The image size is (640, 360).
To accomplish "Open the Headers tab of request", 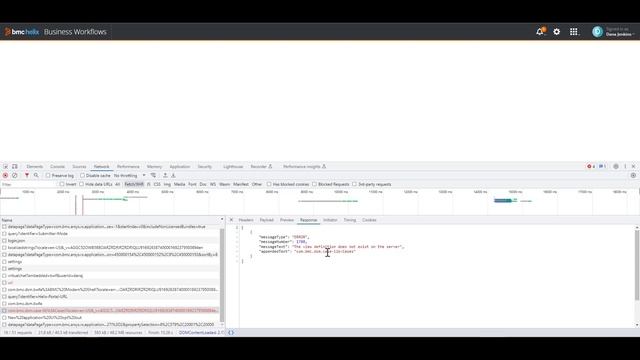I will [x=246, y=220].
